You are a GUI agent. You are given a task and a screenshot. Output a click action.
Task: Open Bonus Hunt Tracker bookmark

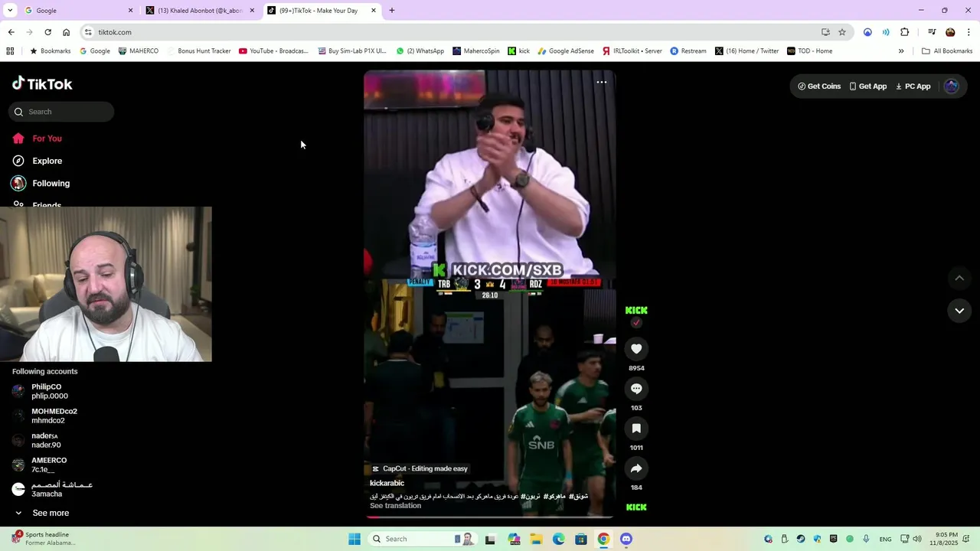[x=198, y=51]
